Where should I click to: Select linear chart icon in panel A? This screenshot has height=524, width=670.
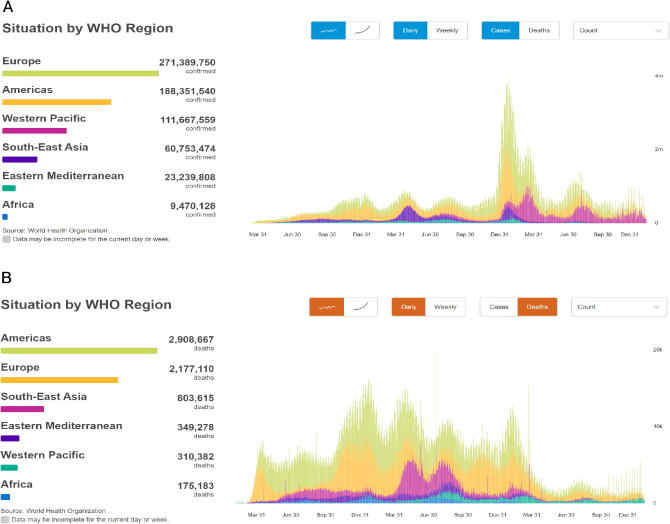coord(328,30)
